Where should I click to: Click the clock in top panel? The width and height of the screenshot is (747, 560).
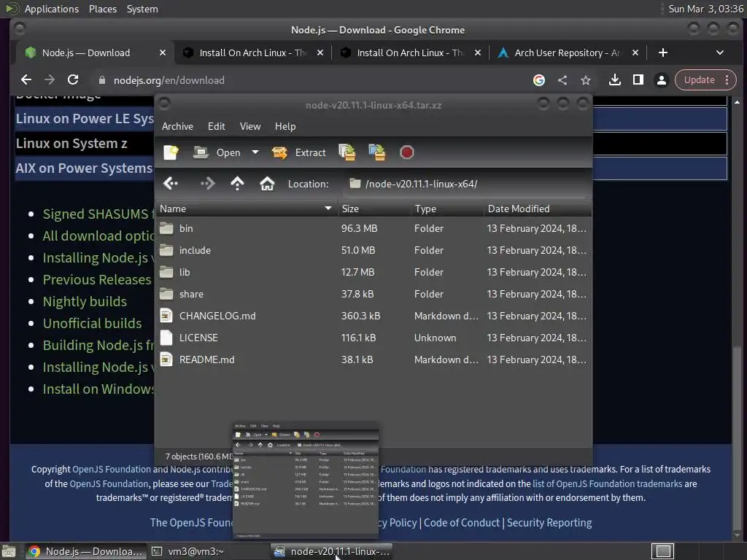click(705, 9)
